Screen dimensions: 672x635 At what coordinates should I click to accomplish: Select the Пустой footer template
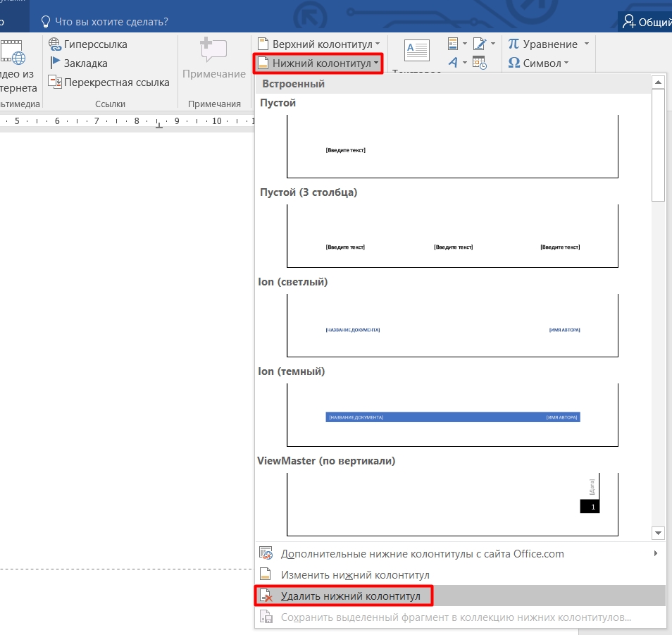[452, 147]
